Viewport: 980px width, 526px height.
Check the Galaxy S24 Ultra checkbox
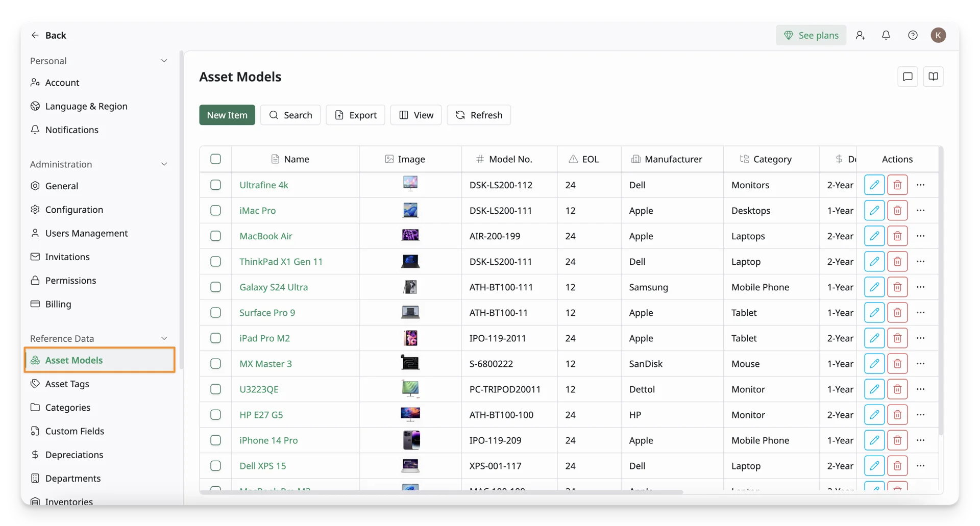click(215, 287)
